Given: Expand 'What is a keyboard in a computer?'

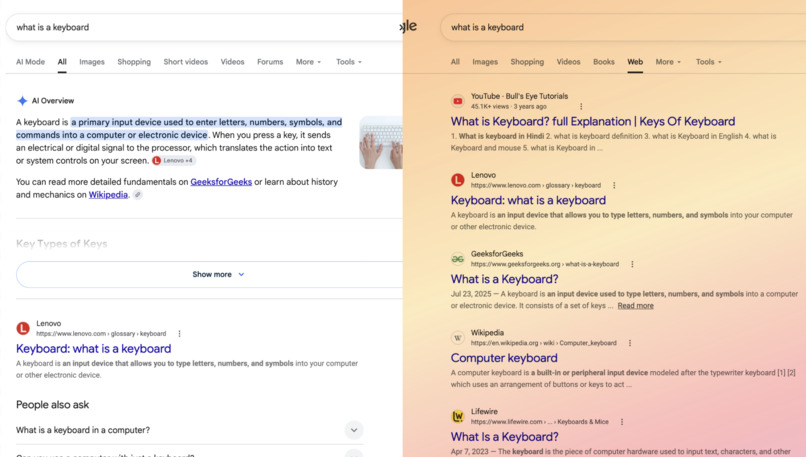Looking at the screenshot, I should click(189, 430).
